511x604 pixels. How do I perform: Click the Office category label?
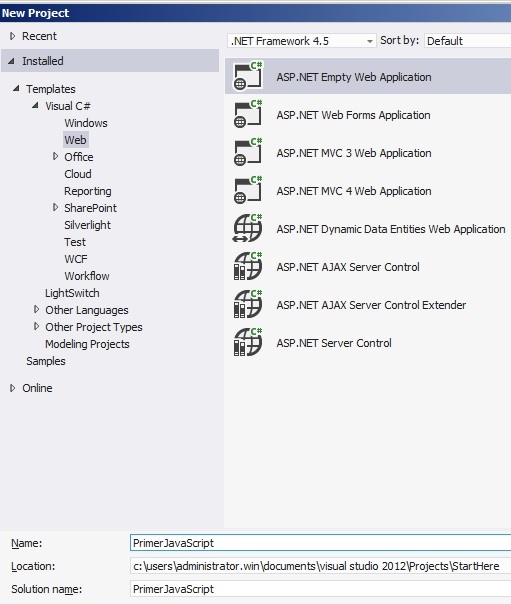click(x=79, y=157)
